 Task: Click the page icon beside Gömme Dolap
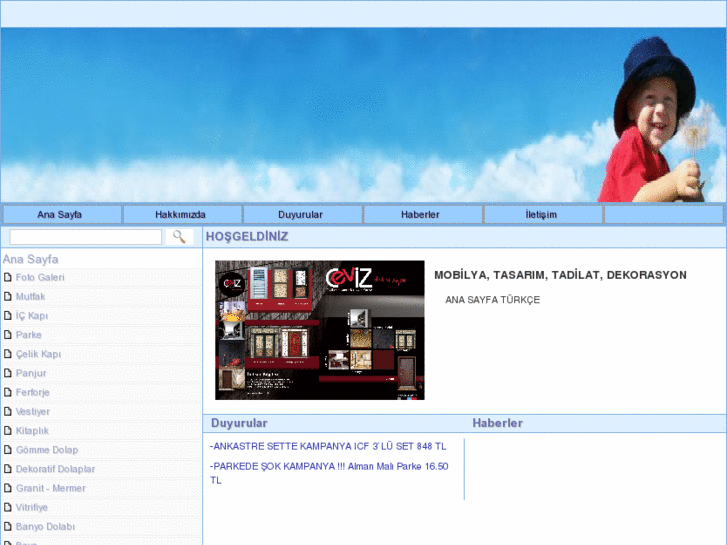tap(7, 449)
